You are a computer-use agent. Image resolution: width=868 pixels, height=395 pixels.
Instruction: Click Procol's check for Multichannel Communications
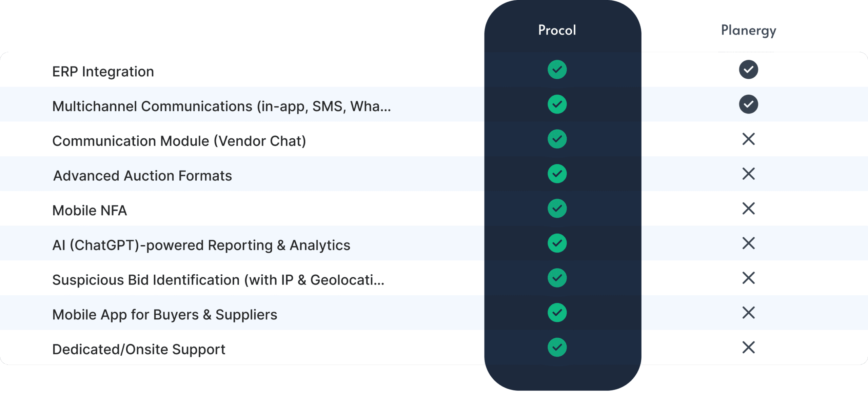(557, 104)
